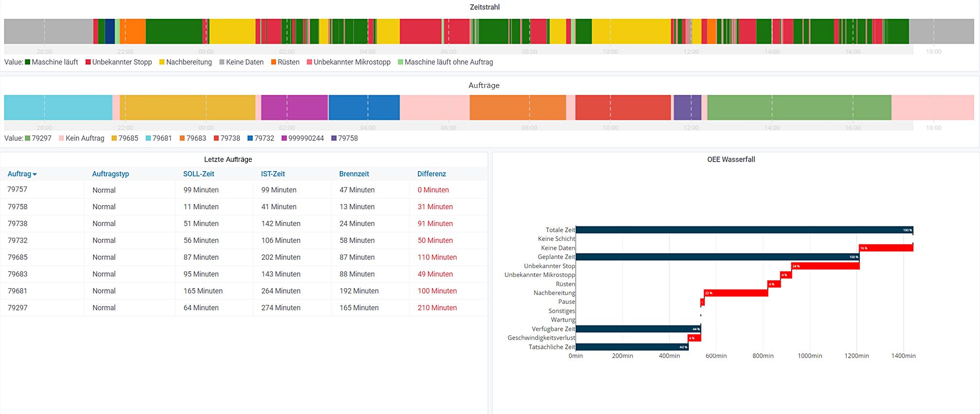The width and height of the screenshot is (980, 414).
Task: Open the 'Letzte Aufträge' panel title menu
Action: 228,159
